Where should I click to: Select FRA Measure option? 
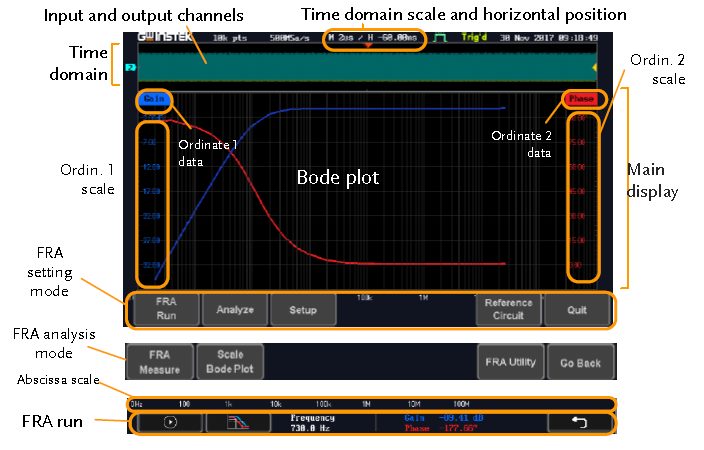159,361
